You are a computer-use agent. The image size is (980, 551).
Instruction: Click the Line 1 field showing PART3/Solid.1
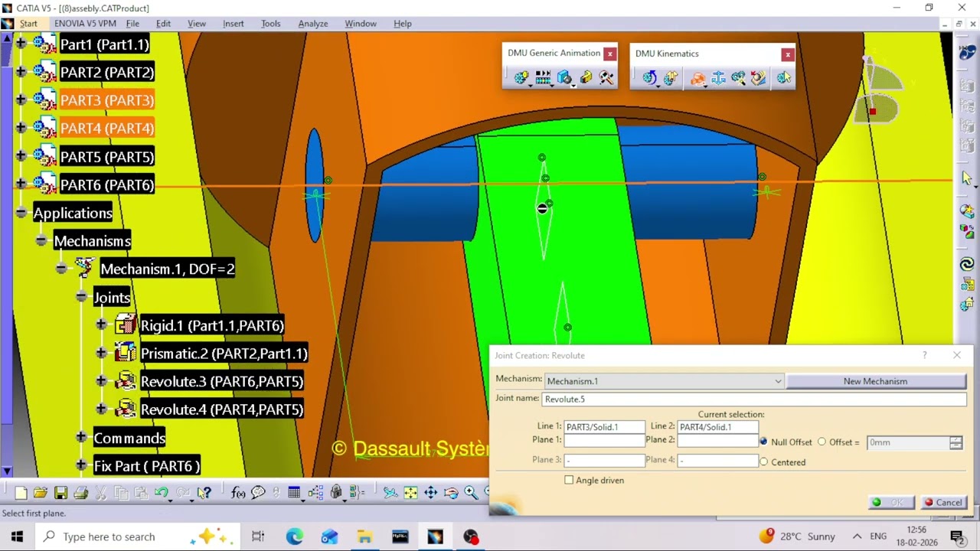click(x=604, y=427)
